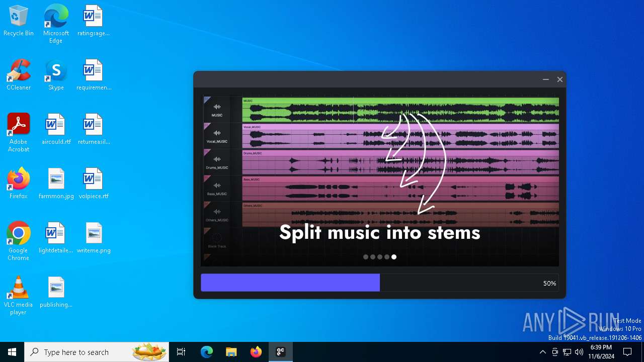Launch Skype from the desktop

[56, 75]
